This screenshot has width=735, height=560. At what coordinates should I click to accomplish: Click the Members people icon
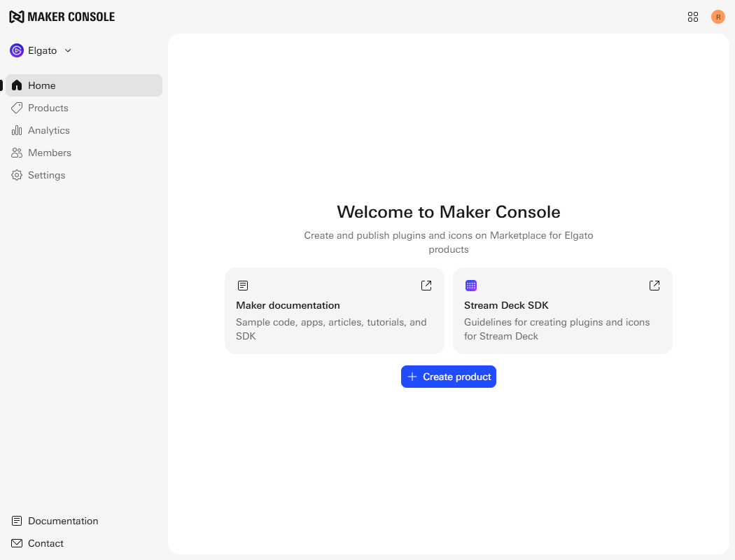(x=17, y=153)
